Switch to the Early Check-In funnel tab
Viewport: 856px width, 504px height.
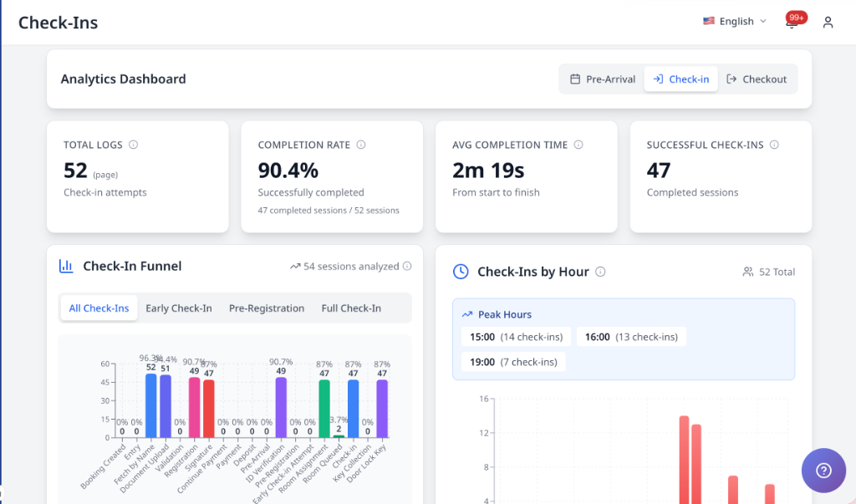point(178,308)
